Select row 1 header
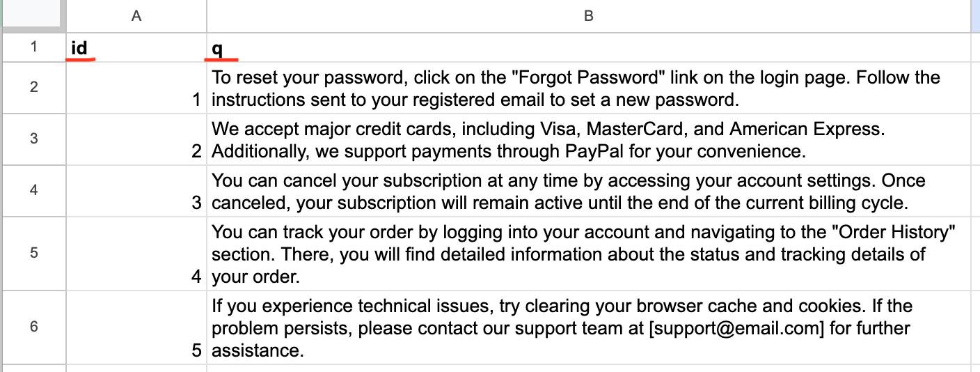 tap(33, 47)
